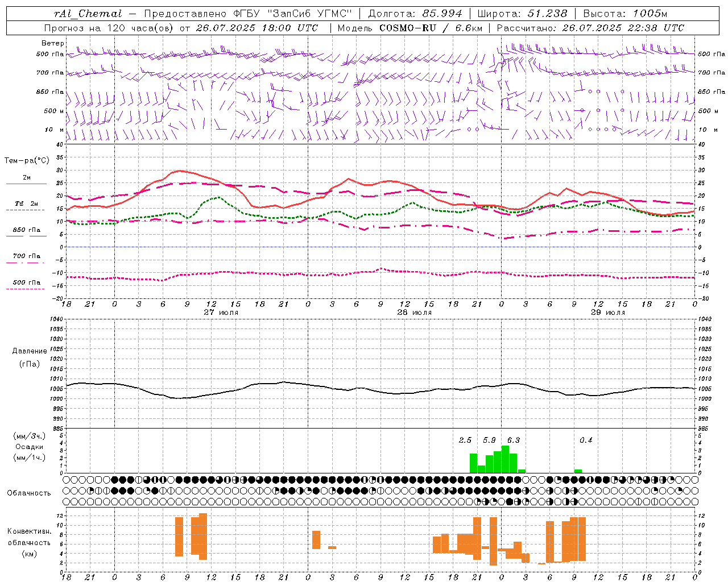Click the calculation time Рассчитано: 26.07.2025 22:38 UTC
This screenshot has height=582, width=728.
[x=590, y=28]
